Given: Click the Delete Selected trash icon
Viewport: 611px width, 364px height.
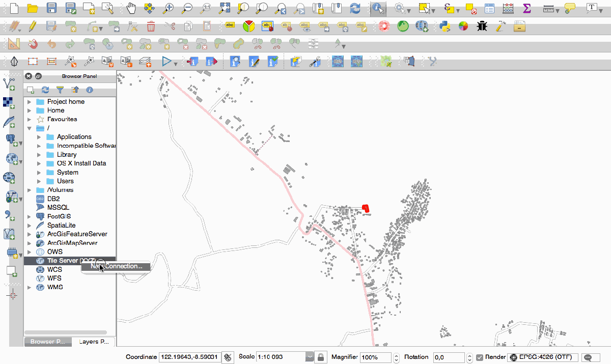Looking at the screenshot, I should [x=151, y=26].
